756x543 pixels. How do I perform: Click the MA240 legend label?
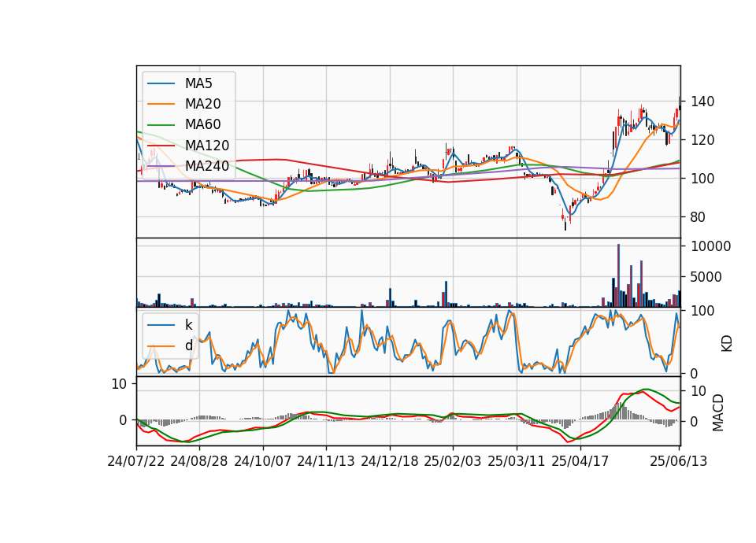coord(207,166)
